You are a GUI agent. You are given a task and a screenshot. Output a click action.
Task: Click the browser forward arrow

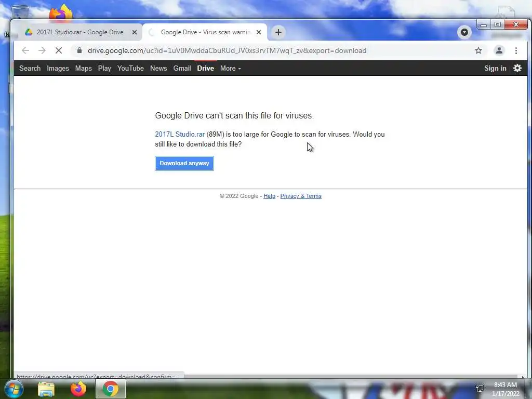tap(42, 50)
